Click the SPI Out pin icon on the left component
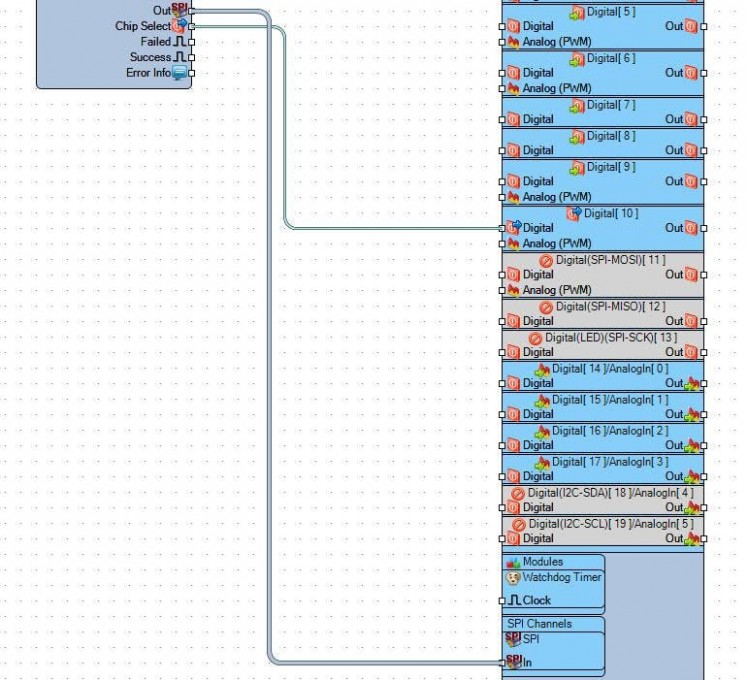Image resolution: width=748 pixels, height=680 pixels. (179, 10)
